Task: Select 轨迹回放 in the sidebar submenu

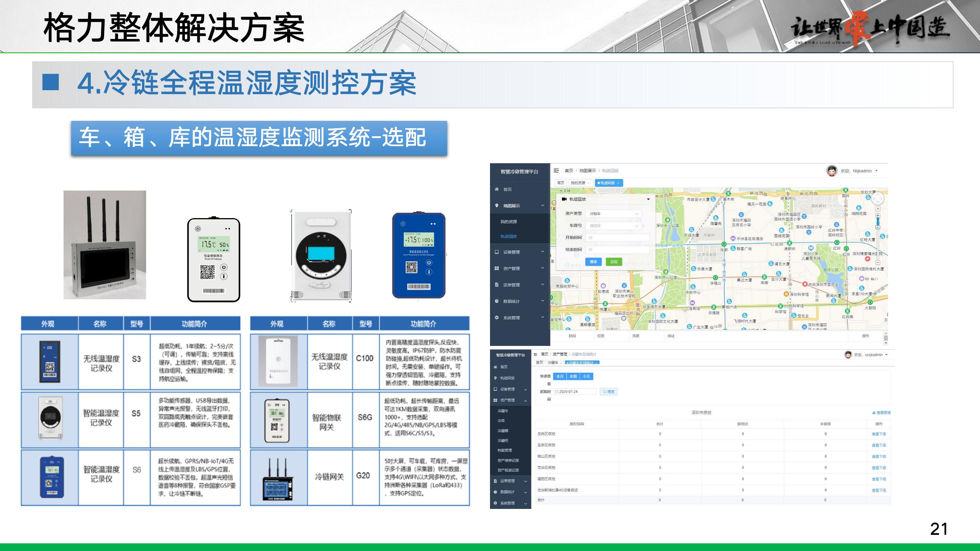Action: pos(508,236)
